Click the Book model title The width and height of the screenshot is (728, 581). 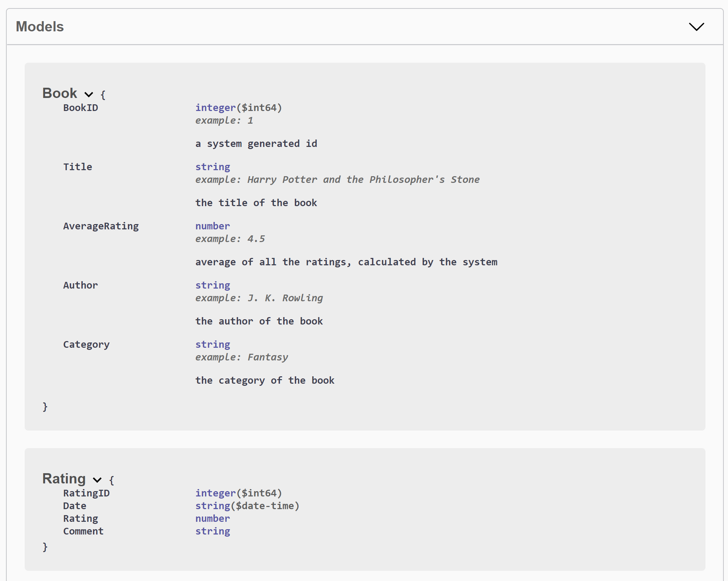tap(60, 93)
